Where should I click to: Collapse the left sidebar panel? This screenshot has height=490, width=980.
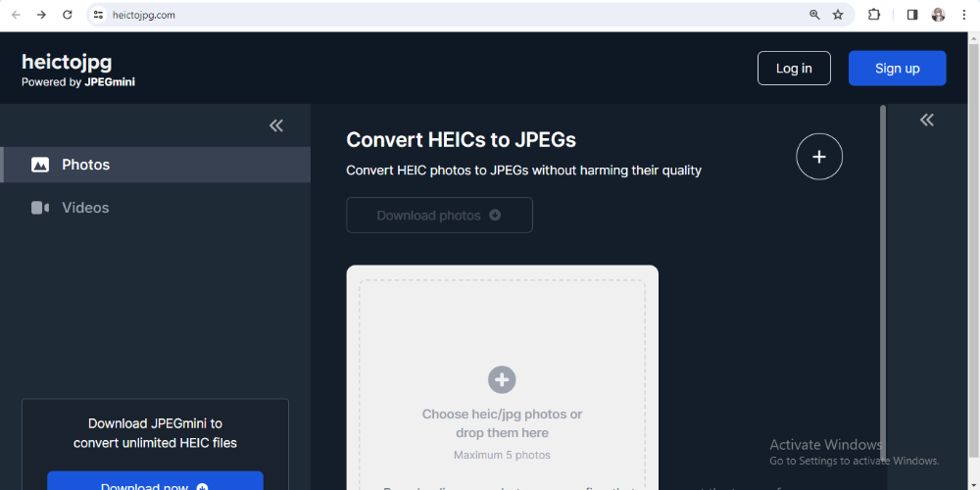pos(276,125)
